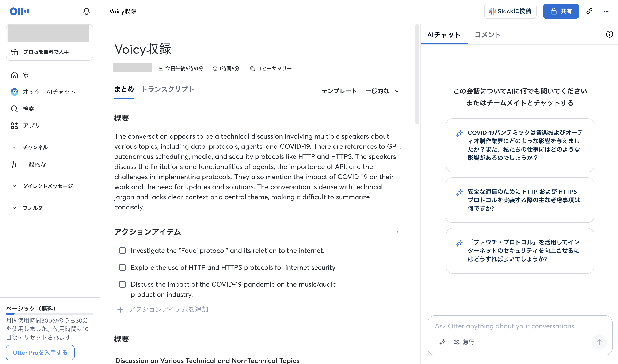Open the more options (...) menu top right

(606, 11)
